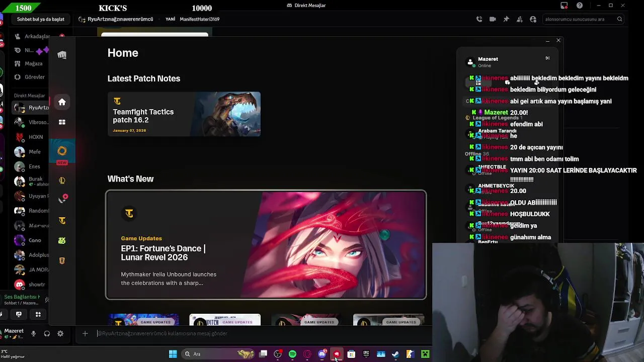
Task: Select the League of Legends sidebar icon
Action: click(x=62, y=180)
